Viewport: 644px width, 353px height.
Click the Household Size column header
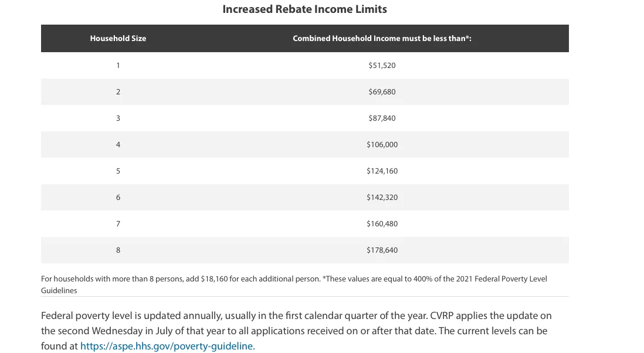[118, 38]
